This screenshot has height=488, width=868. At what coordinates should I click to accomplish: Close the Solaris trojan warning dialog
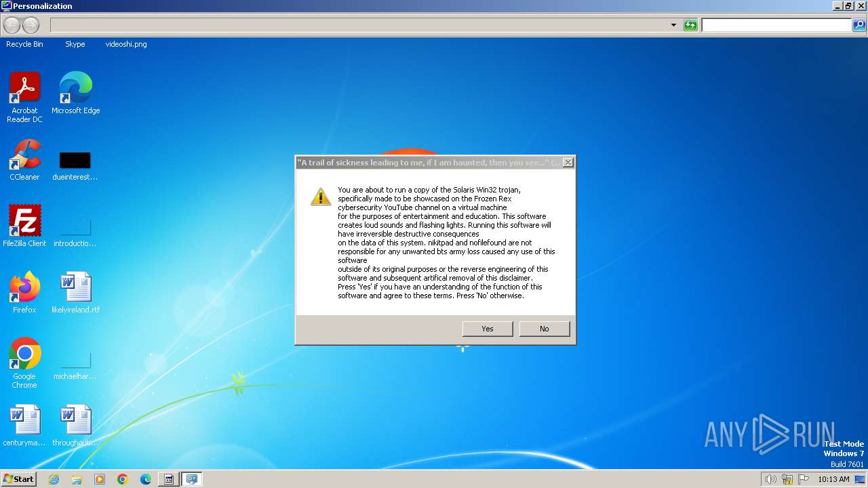click(568, 163)
